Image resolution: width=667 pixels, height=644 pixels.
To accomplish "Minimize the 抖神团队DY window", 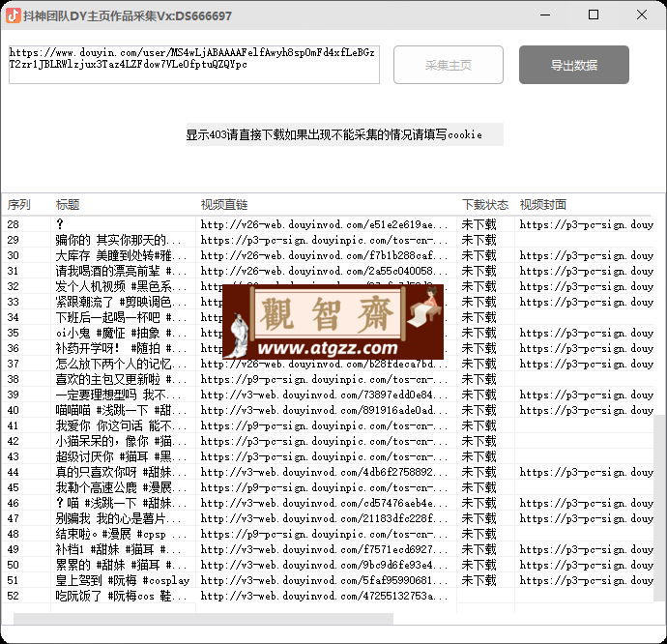I will tap(545, 15).
